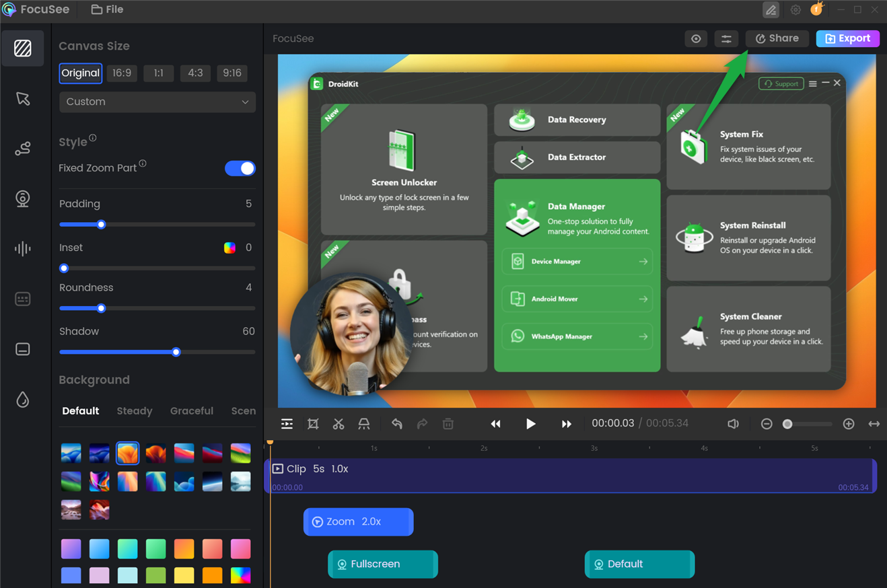Viewport: 887px width, 588px height.
Task: Click the timeline track settings icon
Action: (287, 424)
